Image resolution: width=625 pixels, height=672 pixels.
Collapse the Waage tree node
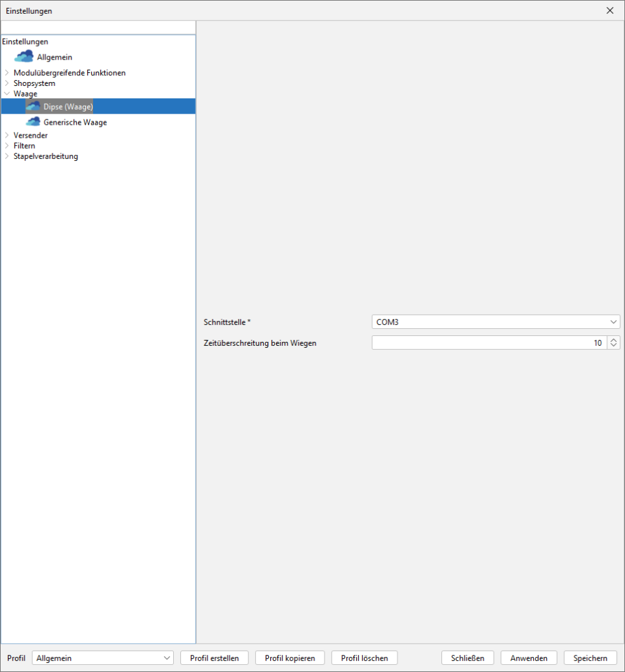click(x=7, y=94)
